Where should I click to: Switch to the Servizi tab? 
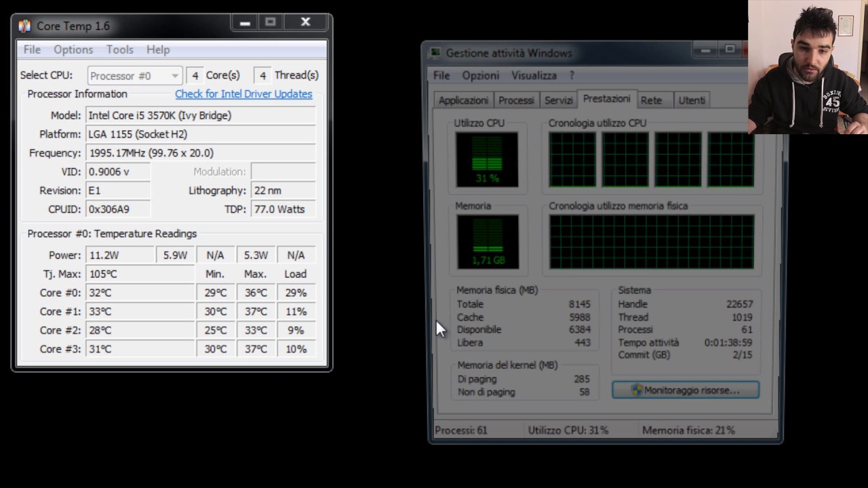[559, 100]
